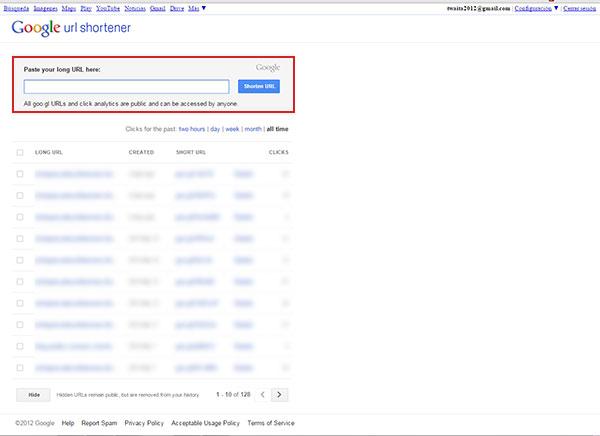
Task: Open the Privacy Policy footer link
Action: (144, 423)
